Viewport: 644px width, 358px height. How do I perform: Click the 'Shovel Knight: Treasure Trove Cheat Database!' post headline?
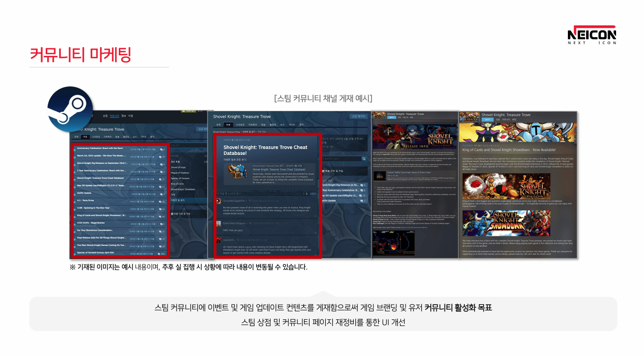pos(265,150)
